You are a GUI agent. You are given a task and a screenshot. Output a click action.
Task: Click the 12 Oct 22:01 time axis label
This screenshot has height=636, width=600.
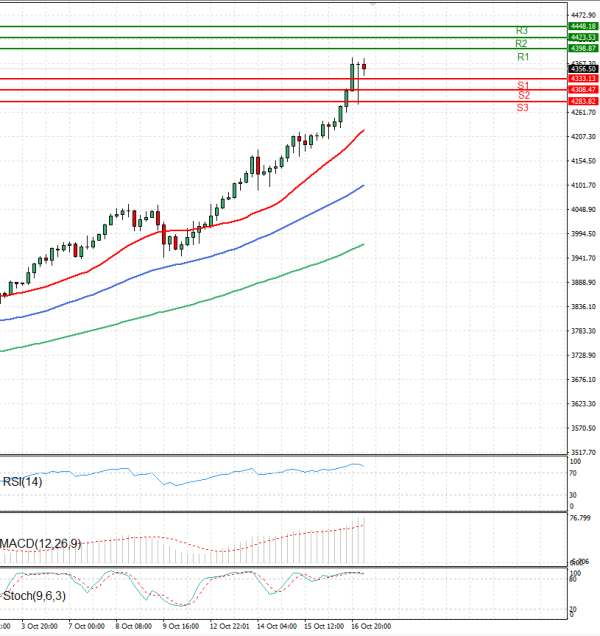228,627
